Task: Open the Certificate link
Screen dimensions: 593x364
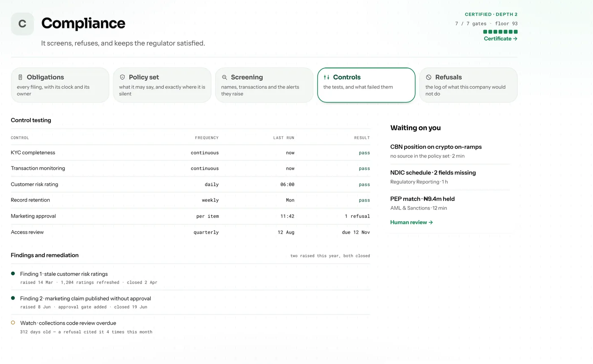Action: 501,39
